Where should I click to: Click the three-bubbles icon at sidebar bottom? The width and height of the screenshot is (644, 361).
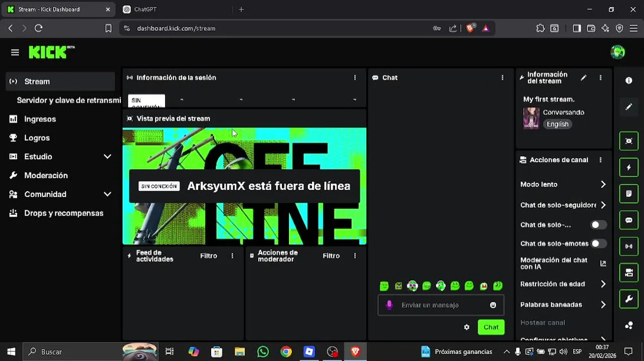click(628, 325)
